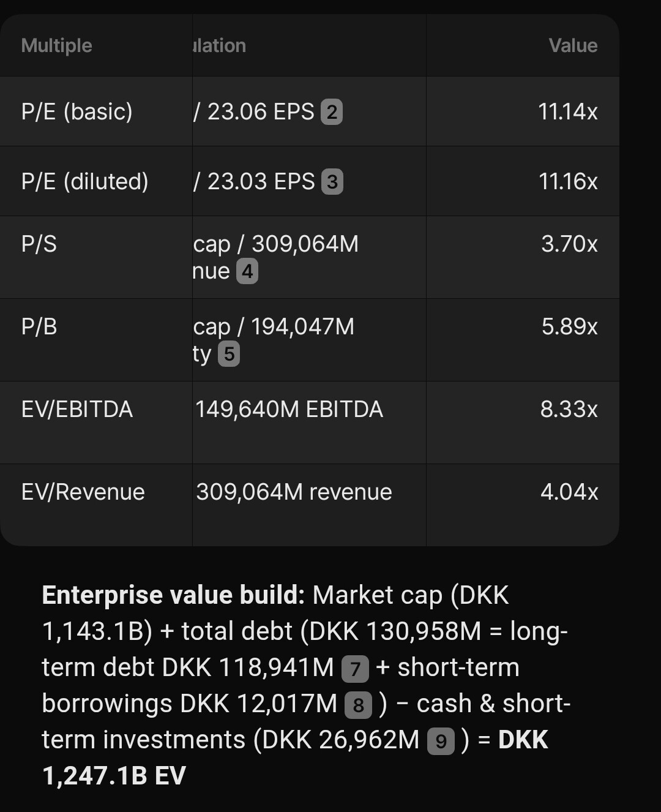
Task: Click the 8.33x EV/EBITDA value
Action: click(569, 409)
